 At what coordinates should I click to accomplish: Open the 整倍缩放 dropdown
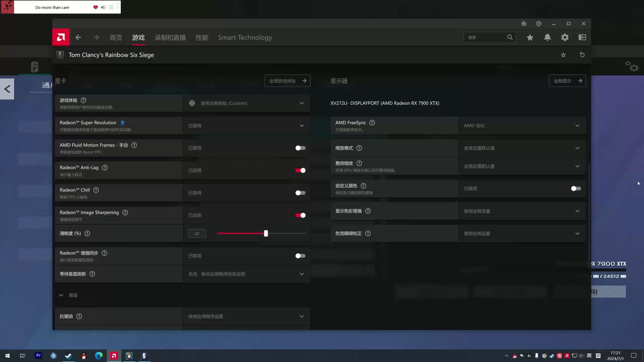tap(522, 166)
